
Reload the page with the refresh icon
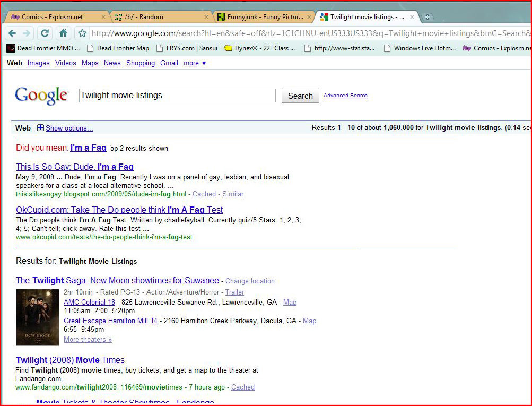(x=45, y=33)
